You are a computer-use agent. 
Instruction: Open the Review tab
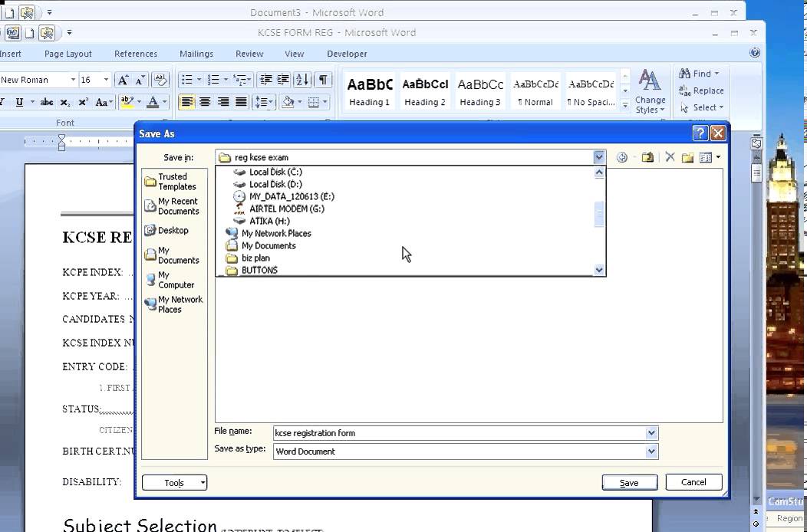pos(249,54)
